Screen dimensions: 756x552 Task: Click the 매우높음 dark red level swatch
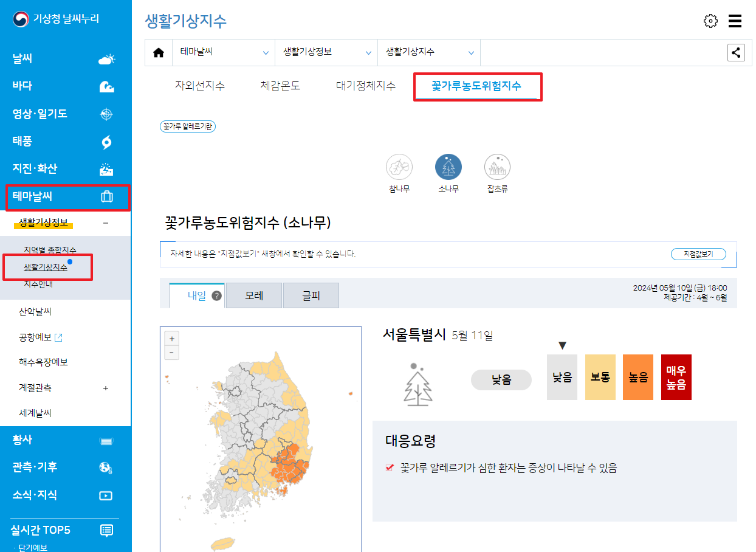[676, 377]
